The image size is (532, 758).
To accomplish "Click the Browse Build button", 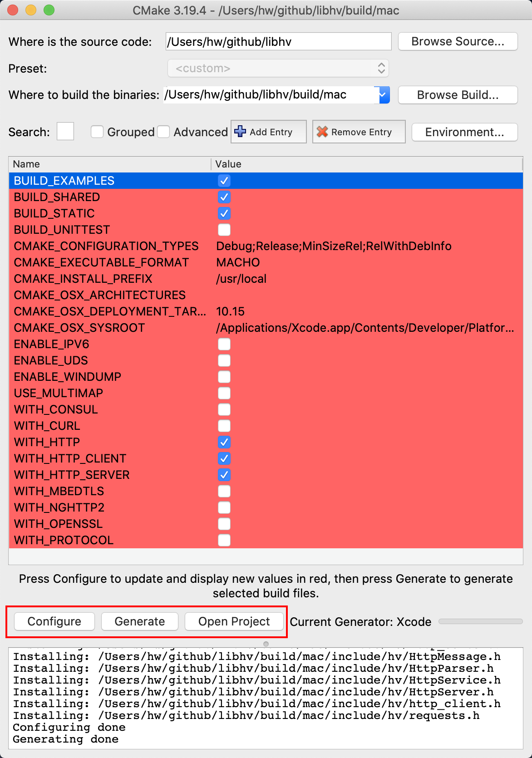I will (x=458, y=95).
